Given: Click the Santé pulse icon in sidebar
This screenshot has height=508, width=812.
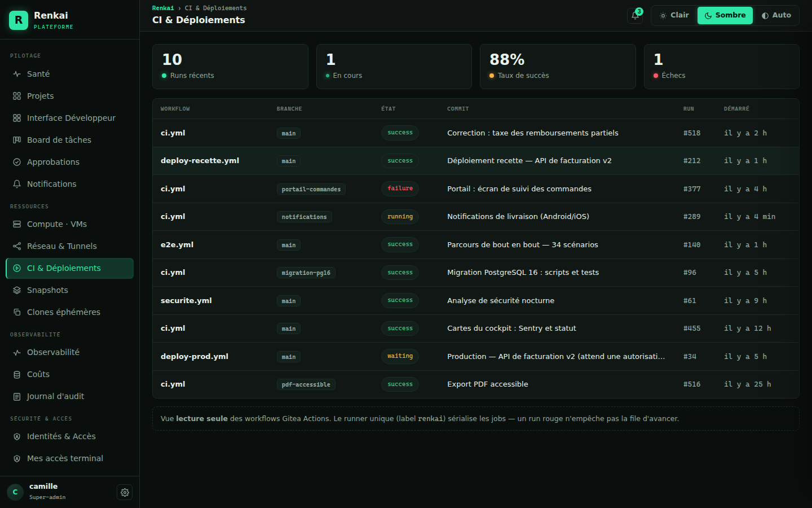Looking at the screenshot, I should pos(17,74).
